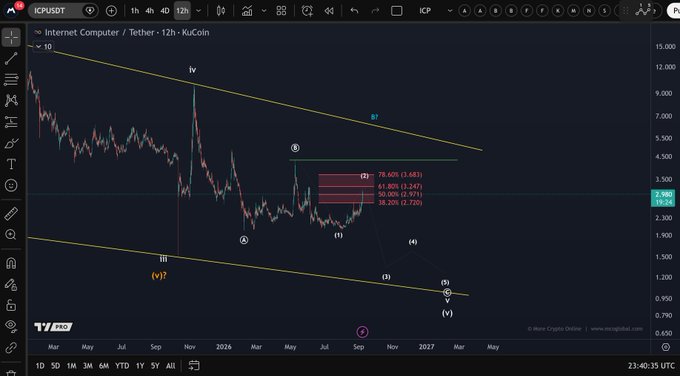Viewport: 680px width, 376px height.
Task: Open indicator templates grid
Action: [281, 11]
